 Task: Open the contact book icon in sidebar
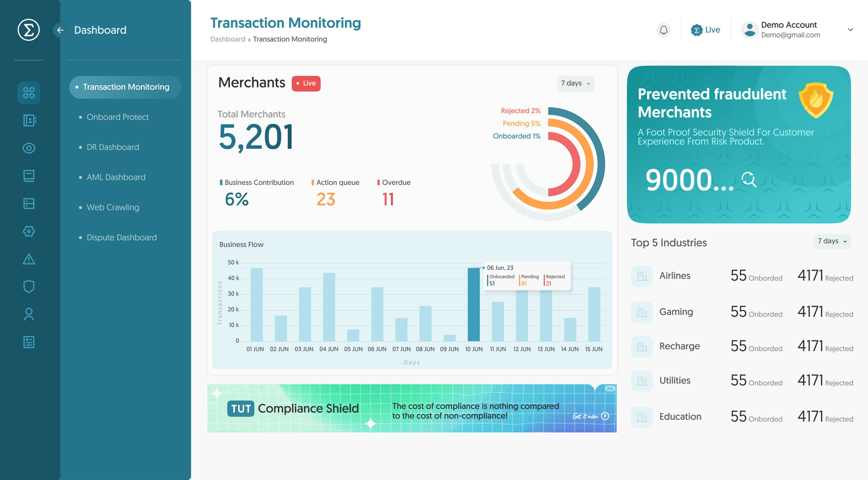coord(29,120)
